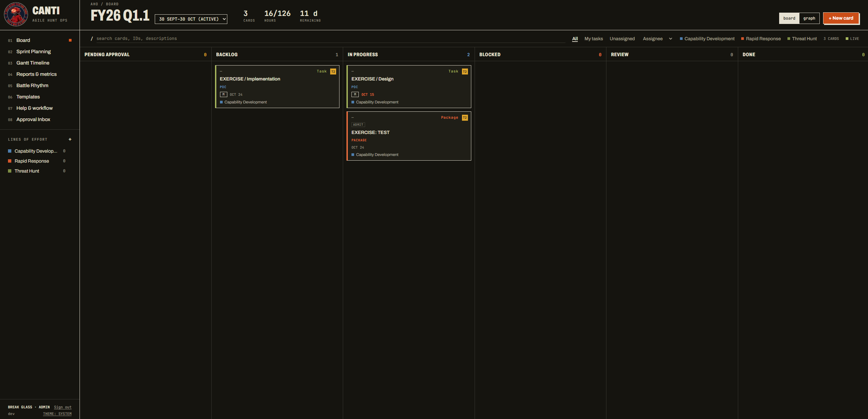The width and height of the screenshot is (868, 419).
Task: Select the My tasks filter
Action: click(x=593, y=39)
